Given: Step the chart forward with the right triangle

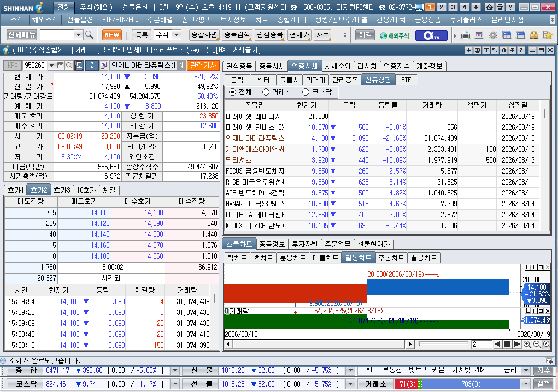Looking at the screenshot, I should coord(517,344).
